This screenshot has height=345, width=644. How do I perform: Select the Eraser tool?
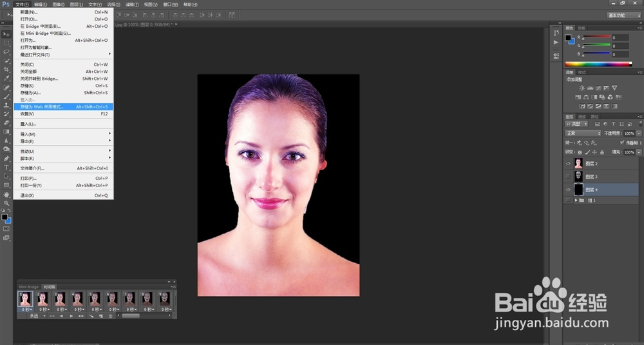[6, 123]
